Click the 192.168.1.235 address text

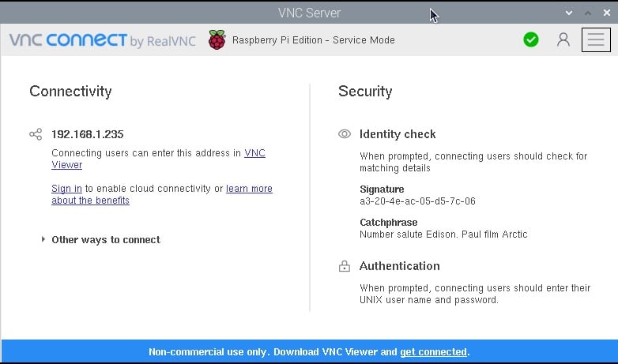pyautogui.click(x=88, y=134)
